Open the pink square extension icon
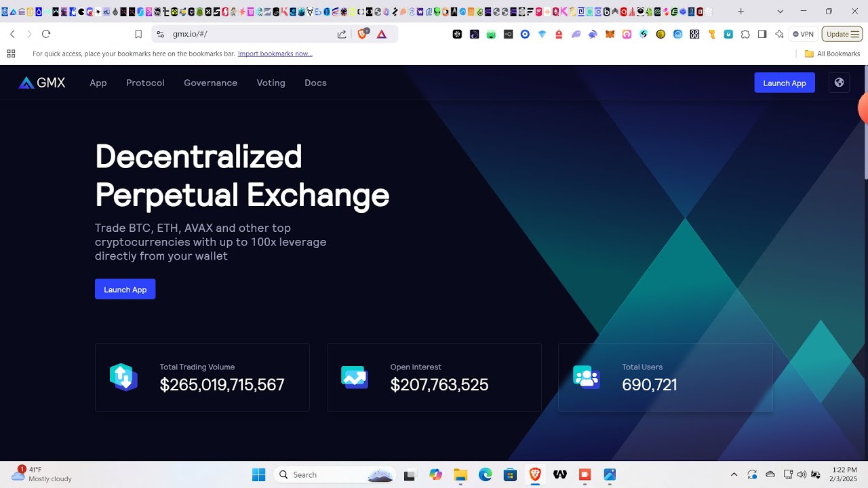Viewport: 868px width, 488px height. click(627, 34)
